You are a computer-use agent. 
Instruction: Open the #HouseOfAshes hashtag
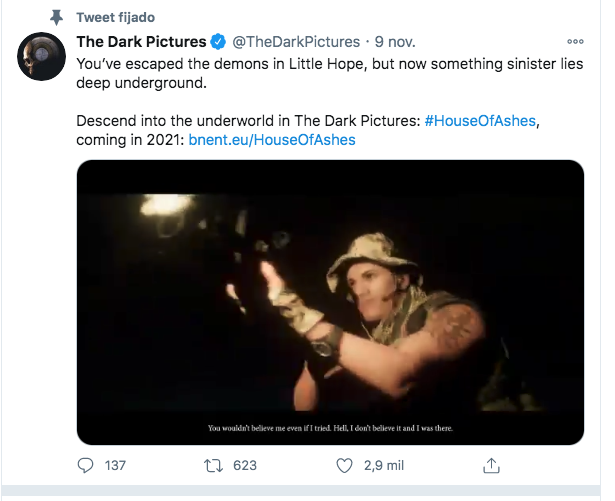(485, 121)
